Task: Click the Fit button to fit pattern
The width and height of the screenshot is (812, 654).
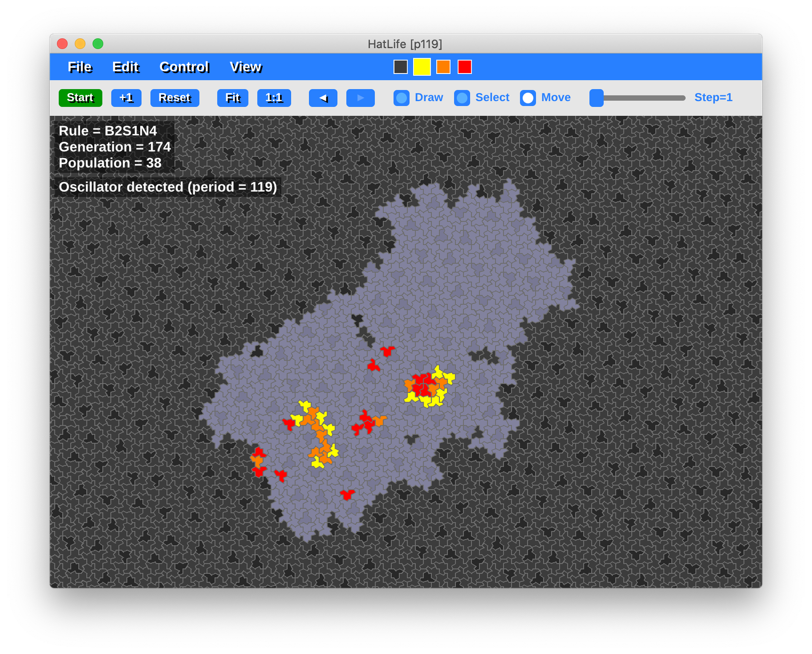Action: point(232,98)
